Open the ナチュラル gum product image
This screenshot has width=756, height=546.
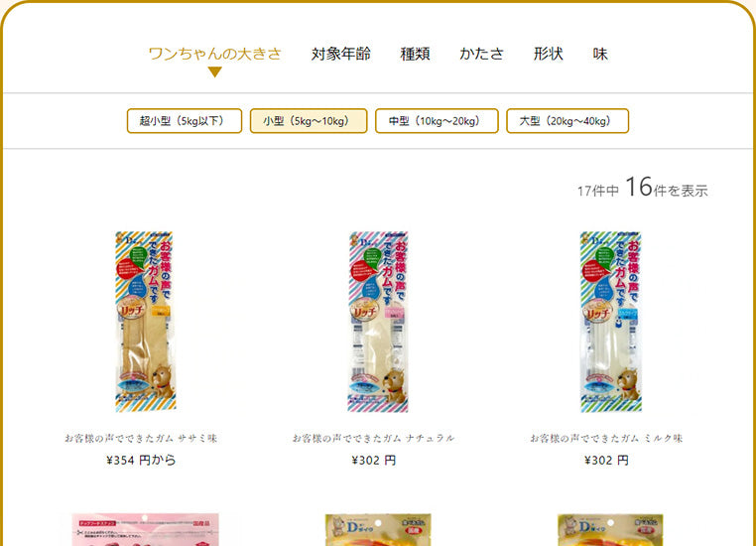click(x=378, y=322)
